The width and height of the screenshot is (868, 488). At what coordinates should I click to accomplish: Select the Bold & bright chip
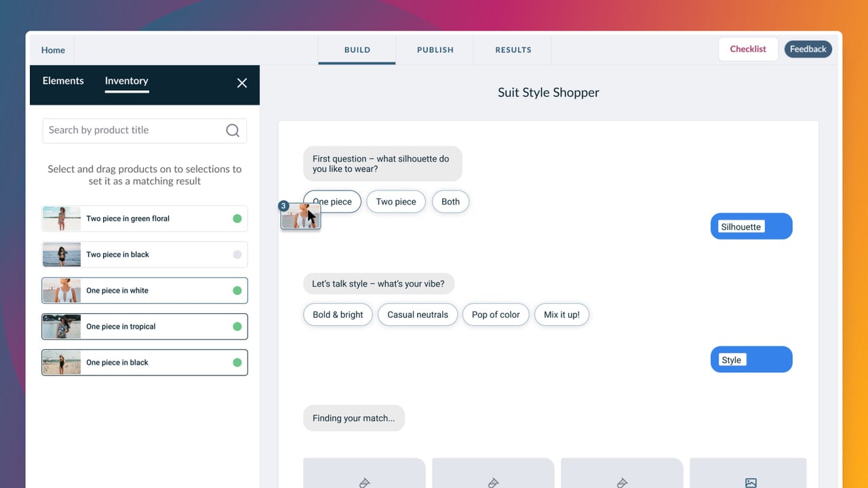(338, 314)
